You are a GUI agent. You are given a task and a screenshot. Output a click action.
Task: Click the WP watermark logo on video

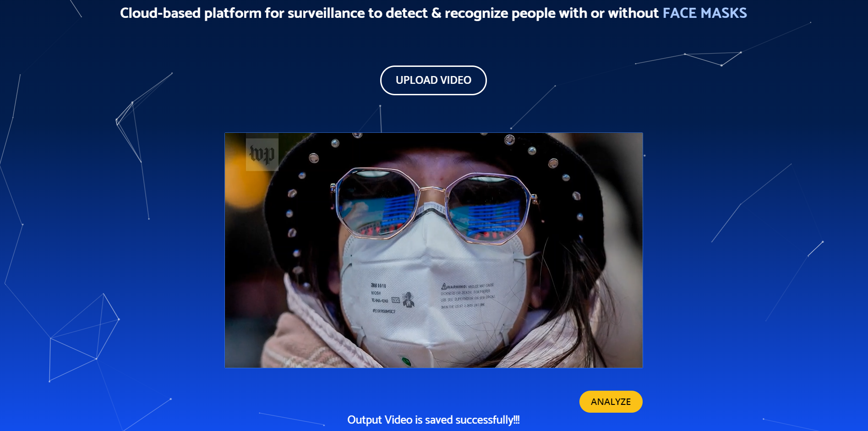pyautogui.click(x=262, y=154)
